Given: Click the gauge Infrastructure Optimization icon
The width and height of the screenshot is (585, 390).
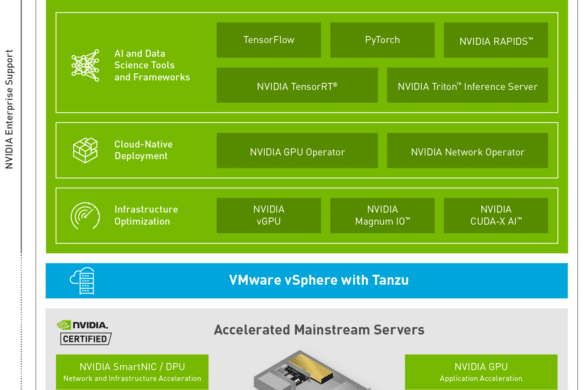Looking at the screenshot, I should click(x=85, y=216).
